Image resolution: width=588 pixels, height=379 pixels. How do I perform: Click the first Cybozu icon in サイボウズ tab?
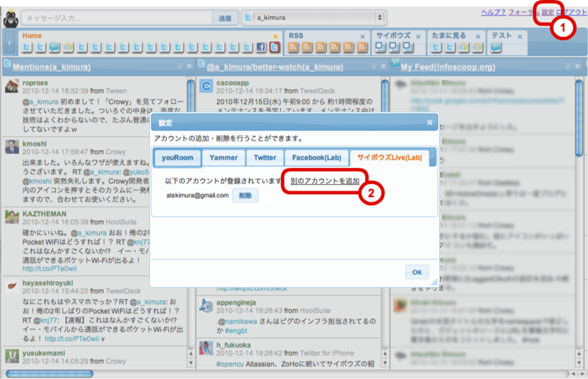(x=380, y=47)
